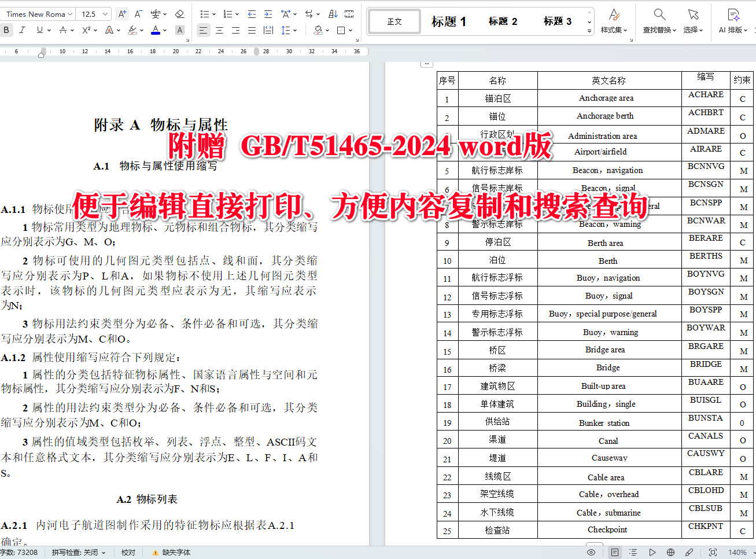Align text left
Image resolution: width=756 pixels, height=559 pixels.
(203, 30)
